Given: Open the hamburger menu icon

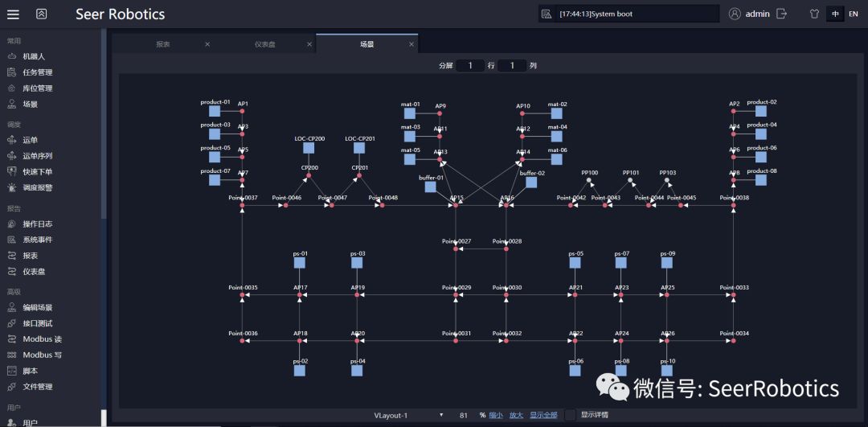Looking at the screenshot, I should [x=13, y=14].
